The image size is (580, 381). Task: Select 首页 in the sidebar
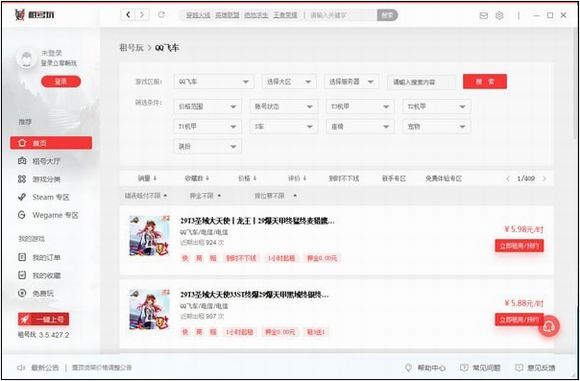coord(51,143)
